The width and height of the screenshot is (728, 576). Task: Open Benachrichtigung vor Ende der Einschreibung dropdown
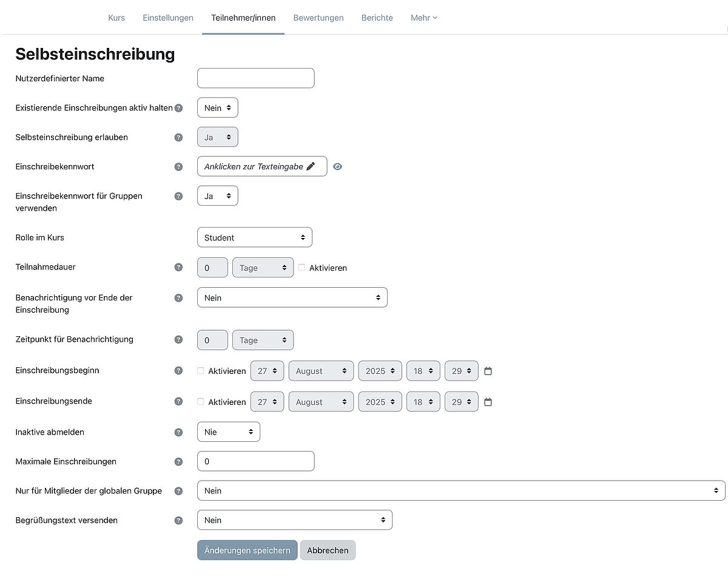click(292, 297)
